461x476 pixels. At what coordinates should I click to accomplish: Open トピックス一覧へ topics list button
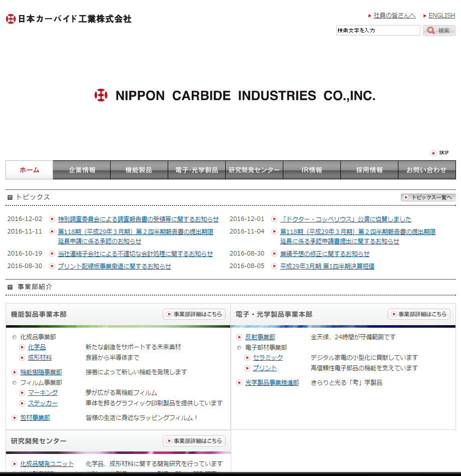tap(428, 197)
